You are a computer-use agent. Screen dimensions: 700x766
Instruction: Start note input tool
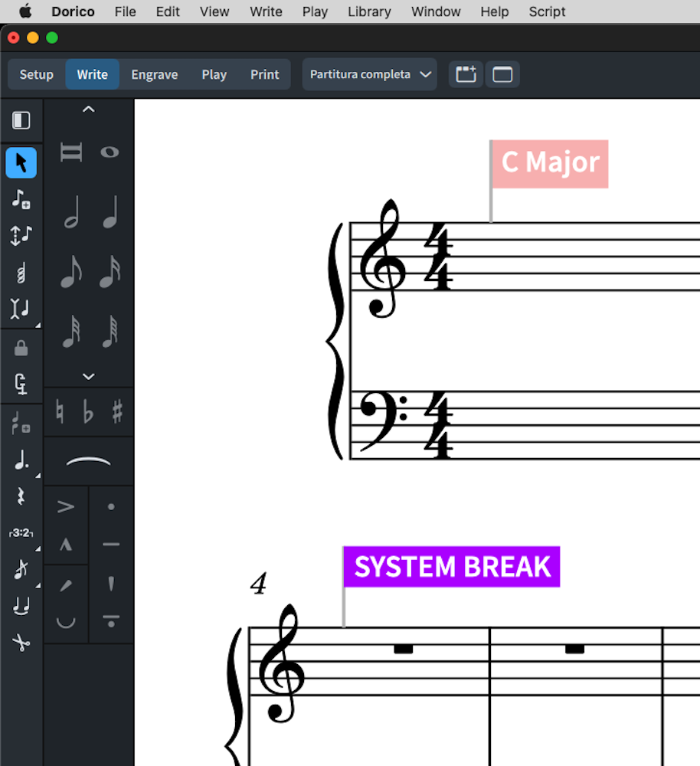click(x=21, y=199)
